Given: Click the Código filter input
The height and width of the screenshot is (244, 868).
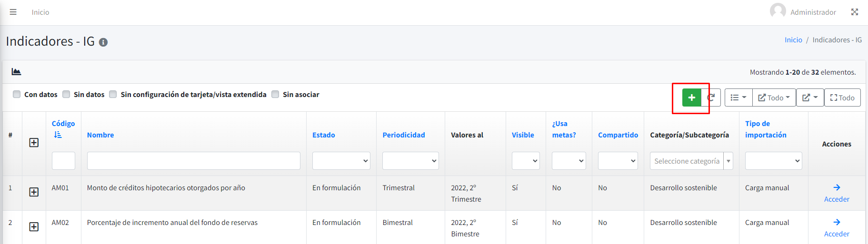Looking at the screenshot, I should [63, 161].
